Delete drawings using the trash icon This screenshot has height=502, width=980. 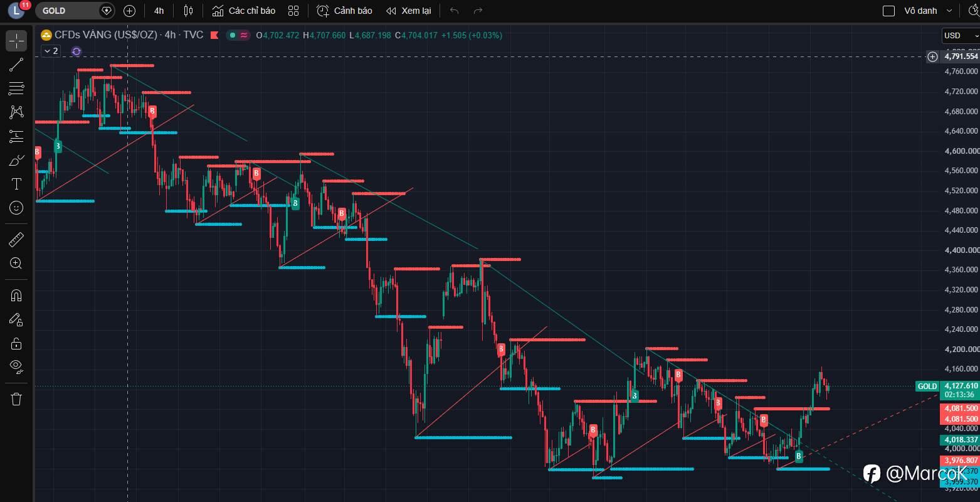16,399
